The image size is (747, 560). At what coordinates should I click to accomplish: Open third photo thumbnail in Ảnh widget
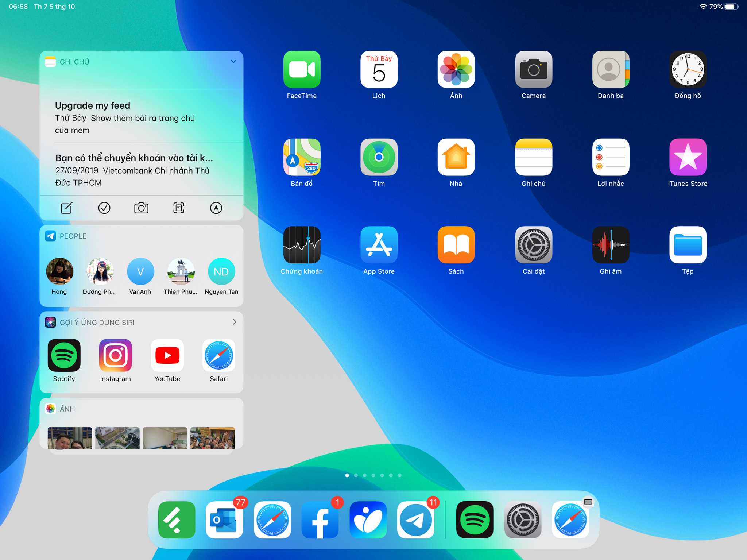(x=165, y=438)
